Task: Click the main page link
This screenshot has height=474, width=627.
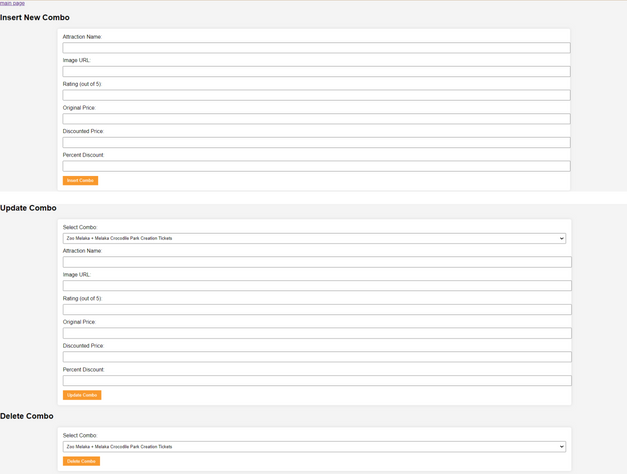Action: (x=13, y=4)
